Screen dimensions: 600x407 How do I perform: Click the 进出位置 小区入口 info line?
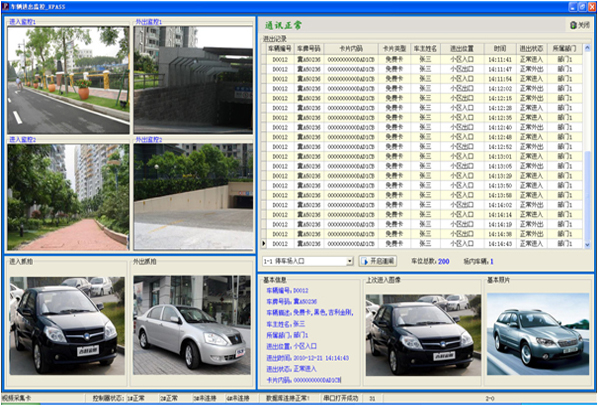click(x=292, y=347)
